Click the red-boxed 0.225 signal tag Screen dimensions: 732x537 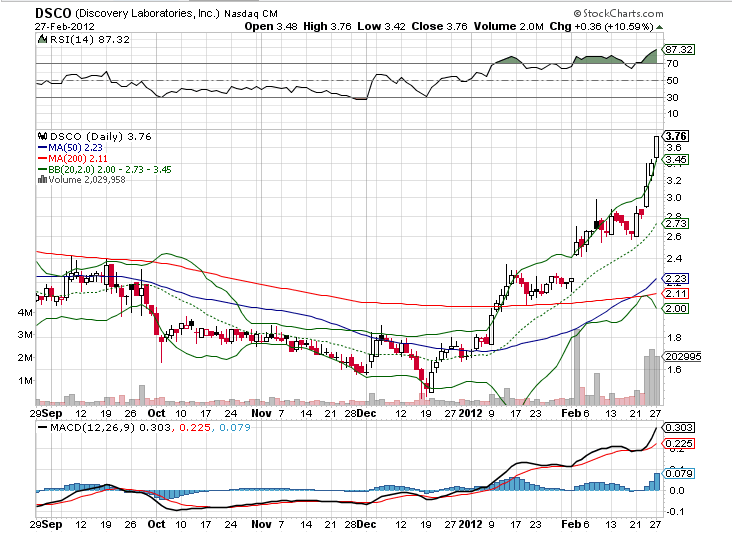(679, 444)
